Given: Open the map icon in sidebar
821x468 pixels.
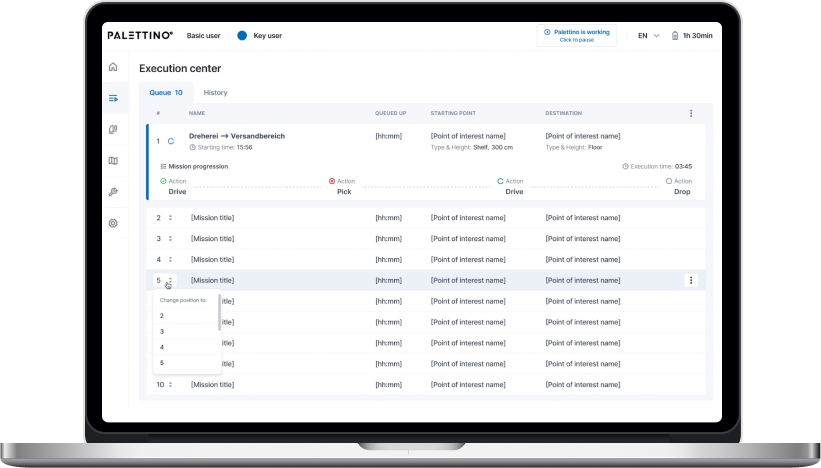Looking at the screenshot, I should 113,161.
